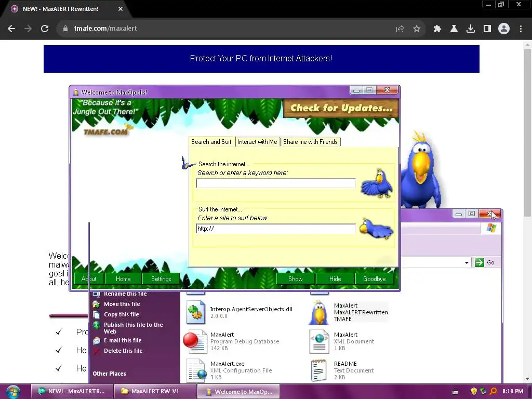Click the Check for Updates banner
Image resolution: width=532 pixels, height=399 pixels.
coord(341,108)
